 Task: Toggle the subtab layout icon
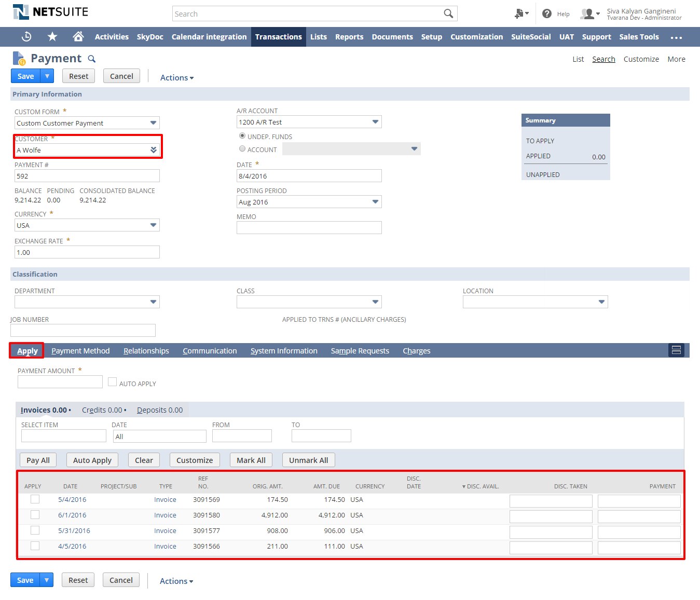coord(676,350)
